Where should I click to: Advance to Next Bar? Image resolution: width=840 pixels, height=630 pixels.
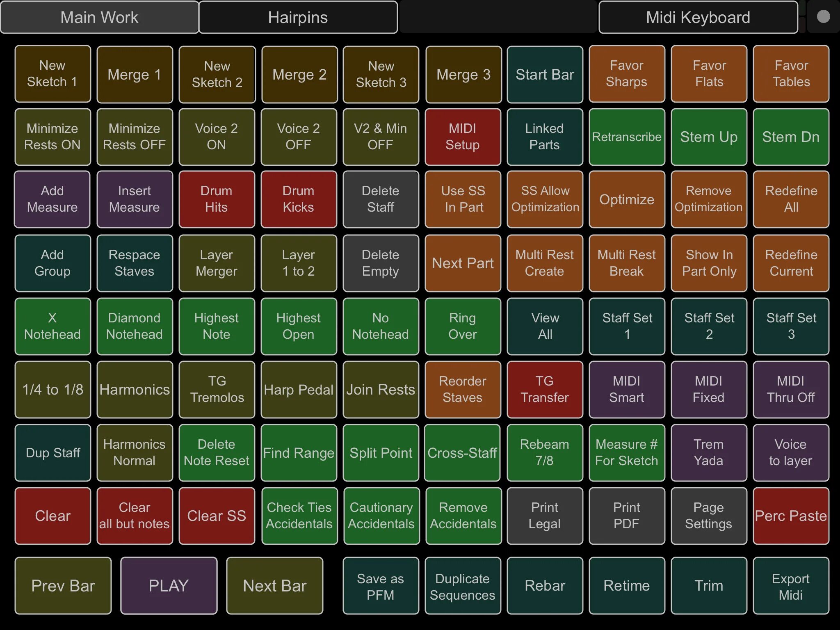point(275,585)
